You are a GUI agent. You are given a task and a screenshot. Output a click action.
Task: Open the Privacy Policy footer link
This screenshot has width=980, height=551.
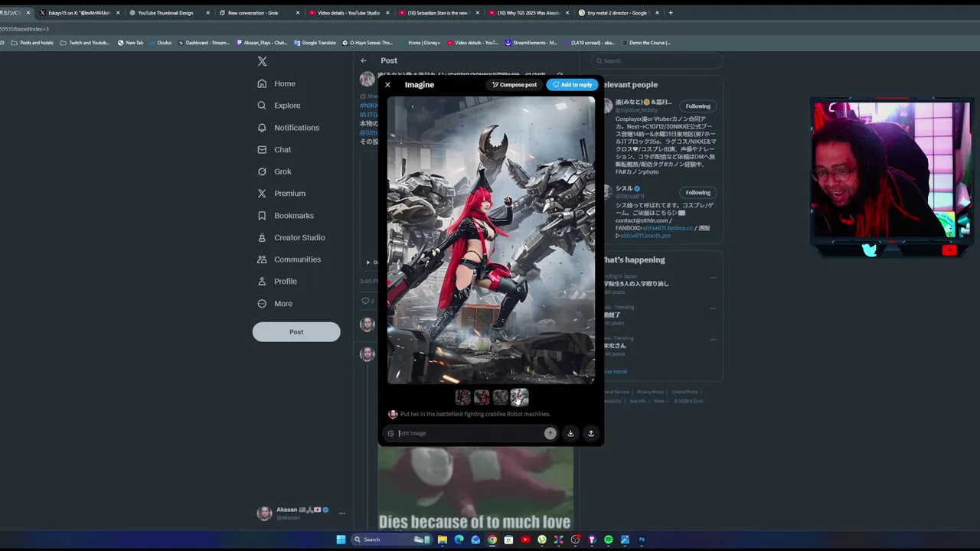point(649,392)
